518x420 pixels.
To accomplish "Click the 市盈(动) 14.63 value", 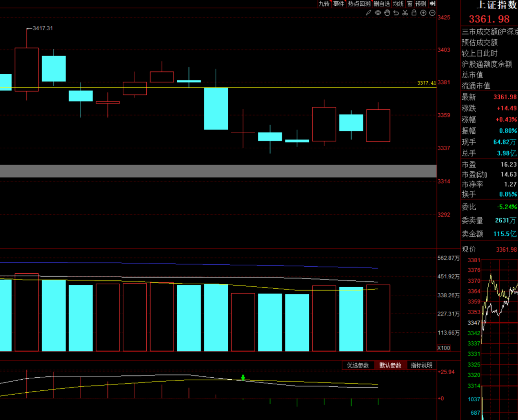I will (x=508, y=175).
